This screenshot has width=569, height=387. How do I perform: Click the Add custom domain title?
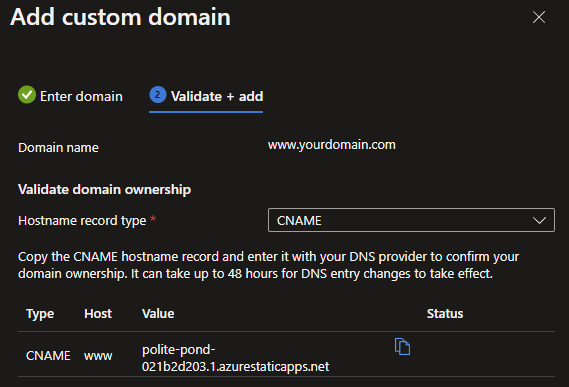(x=120, y=17)
